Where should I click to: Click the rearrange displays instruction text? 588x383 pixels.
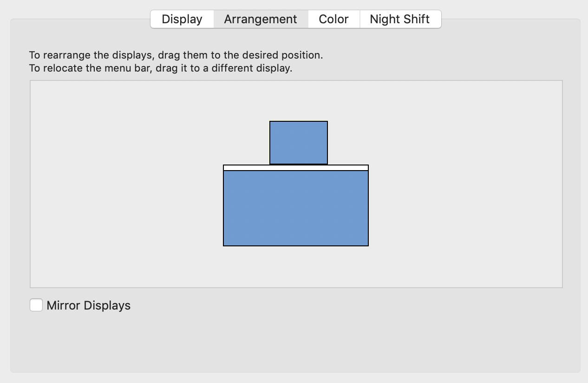(176, 55)
